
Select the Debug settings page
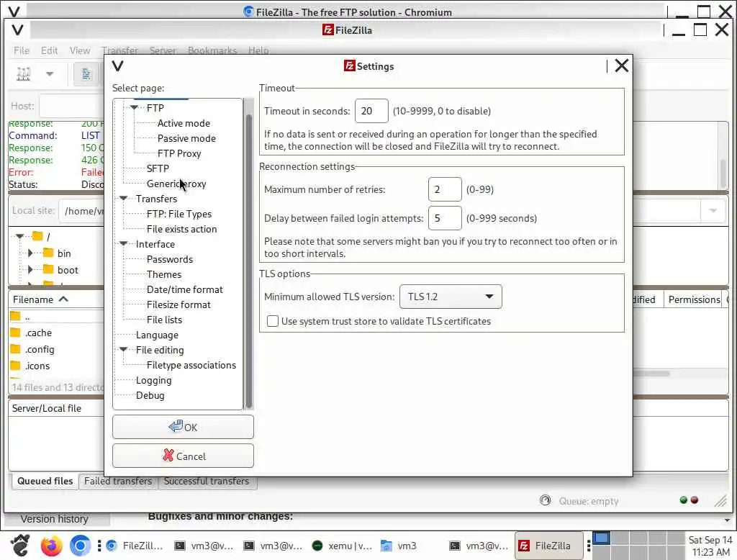point(150,395)
